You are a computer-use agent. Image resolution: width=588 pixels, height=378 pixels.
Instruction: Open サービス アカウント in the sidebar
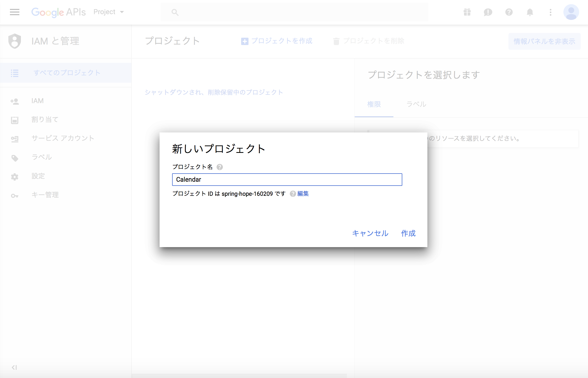63,138
